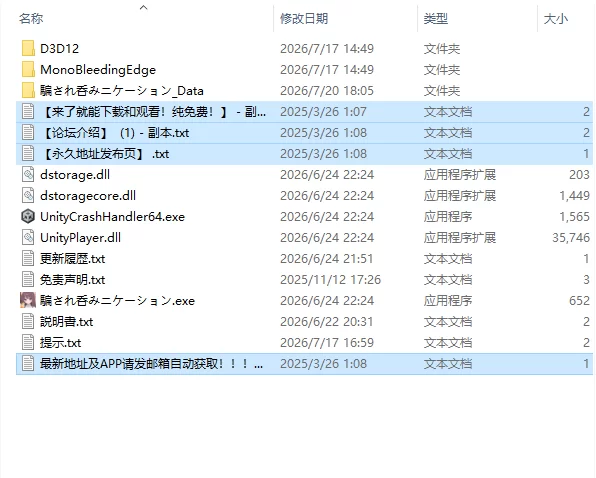
Task: Select the file name 騙され呑みニケーション.exe
Action: tap(117, 301)
